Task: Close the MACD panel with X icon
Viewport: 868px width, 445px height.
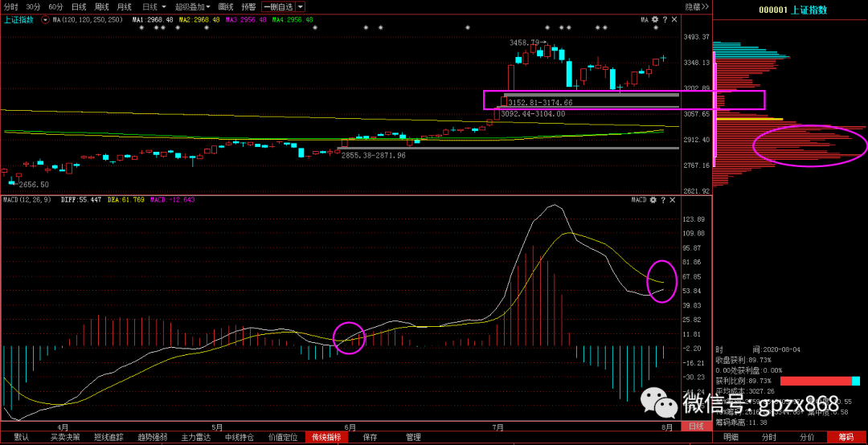Action: (x=674, y=200)
